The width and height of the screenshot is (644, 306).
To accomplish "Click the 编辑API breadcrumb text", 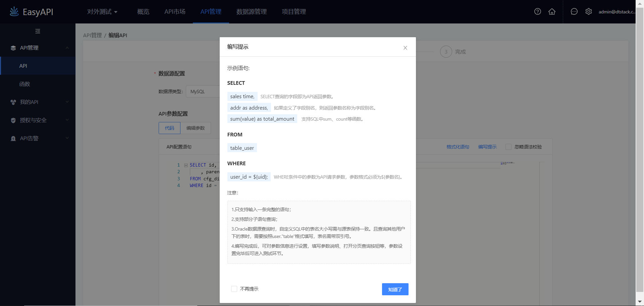I will (118, 35).
